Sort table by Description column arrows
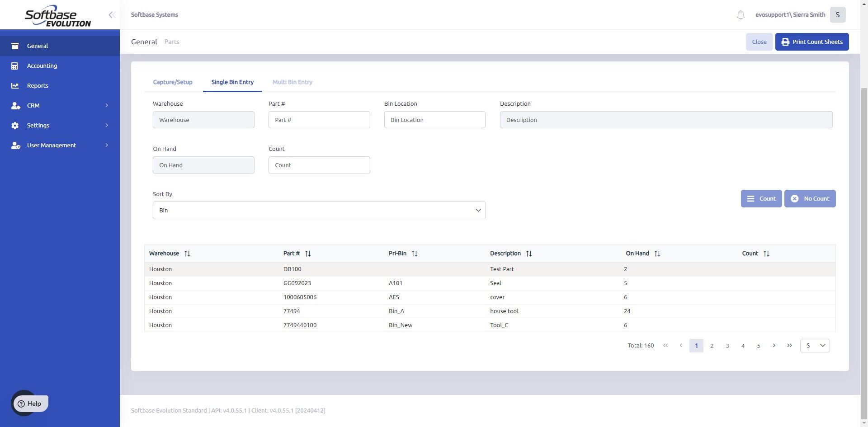 (x=529, y=254)
